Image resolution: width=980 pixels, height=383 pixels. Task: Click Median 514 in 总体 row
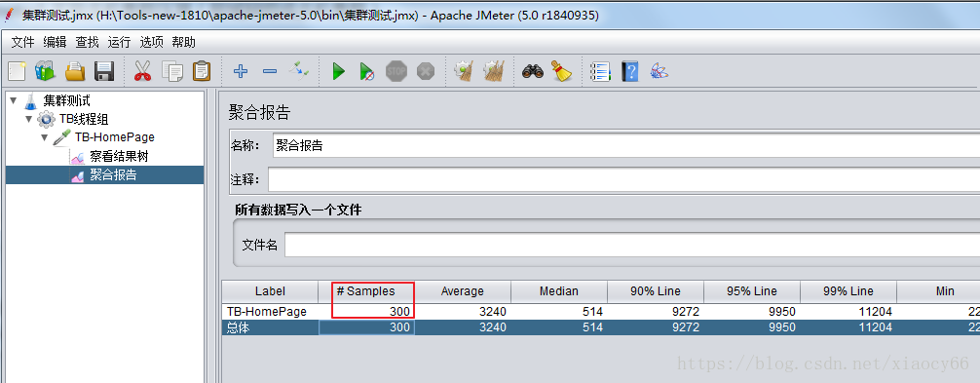559,327
